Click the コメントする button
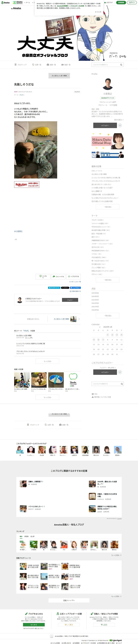 tap(58, 276)
